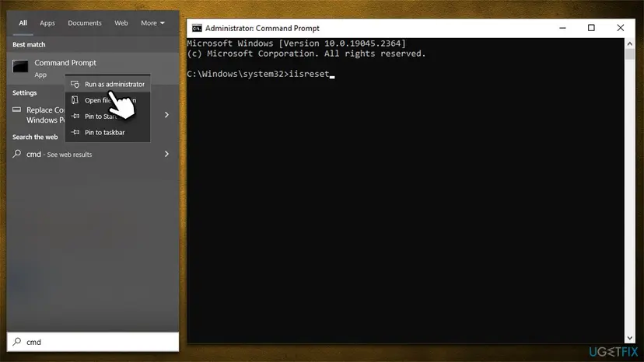The height and width of the screenshot is (362, 644).
Task: Open cmd See web results entry
Action: click(x=93, y=155)
